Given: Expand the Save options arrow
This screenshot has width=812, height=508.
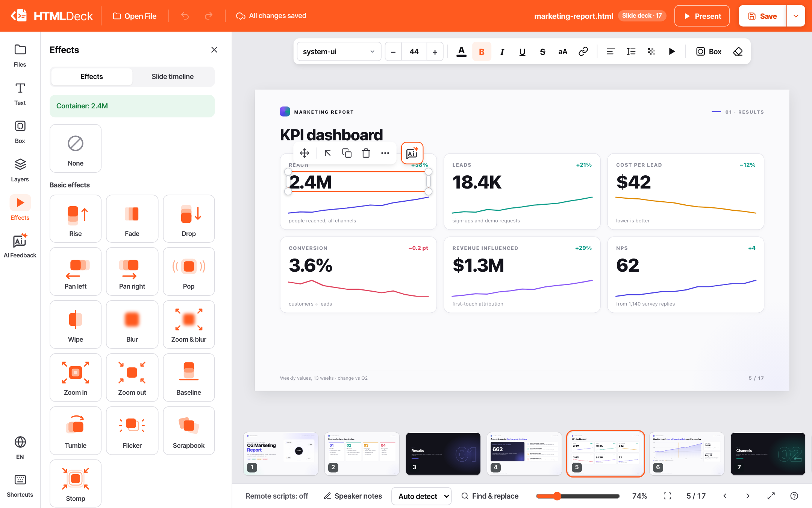Looking at the screenshot, I should tap(796, 16).
